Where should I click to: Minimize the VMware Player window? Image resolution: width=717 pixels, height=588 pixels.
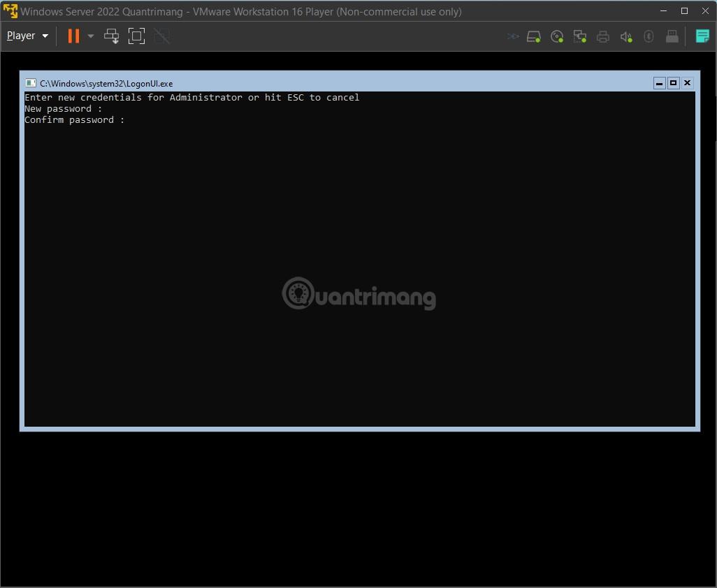tap(663, 11)
